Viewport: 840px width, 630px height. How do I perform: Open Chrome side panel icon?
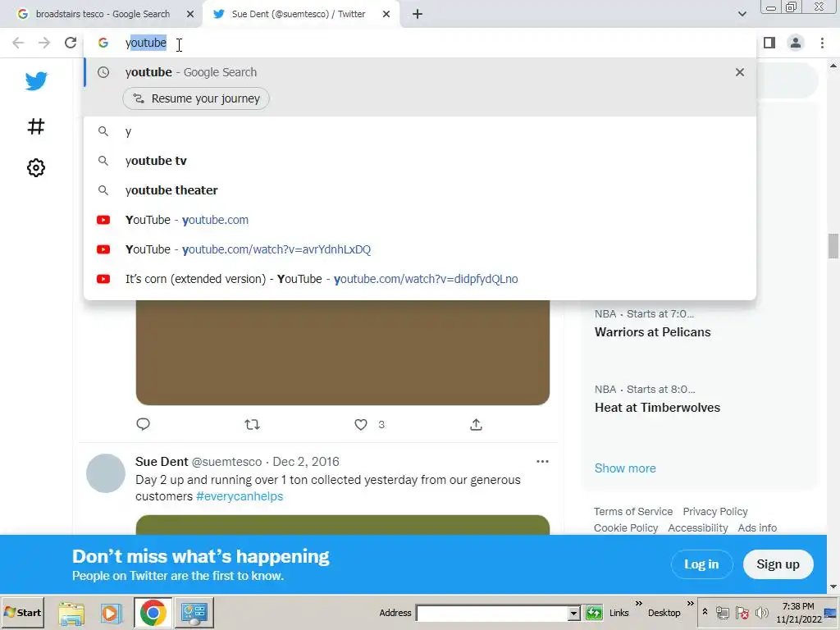point(769,43)
